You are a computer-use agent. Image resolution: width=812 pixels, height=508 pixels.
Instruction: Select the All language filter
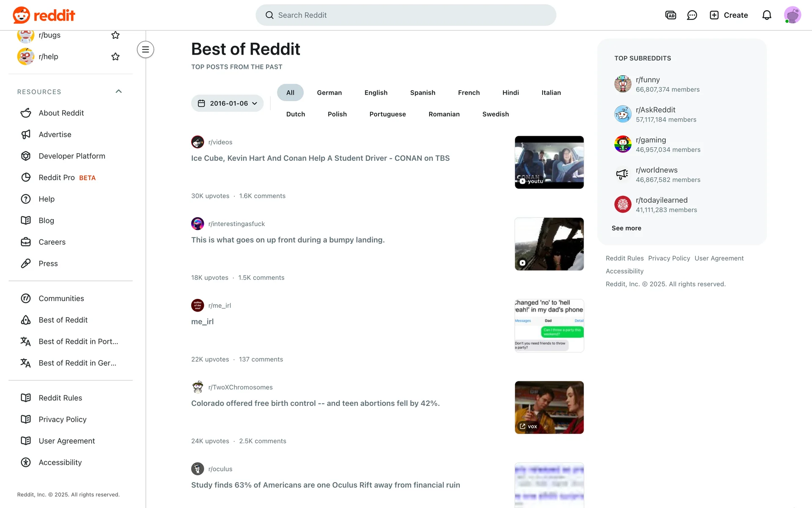click(290, 93)
